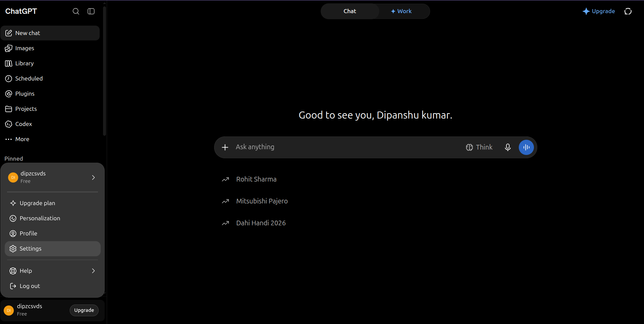
Task: Click the search chats magnifier icon
Action: (x=76, y=11)
